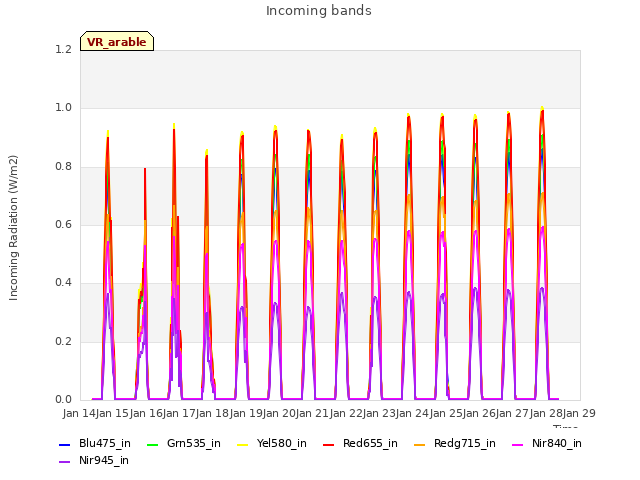Click the Jan 25 x-axis tick label
Viewport: 640px width, 480px height.
point(446,413)
